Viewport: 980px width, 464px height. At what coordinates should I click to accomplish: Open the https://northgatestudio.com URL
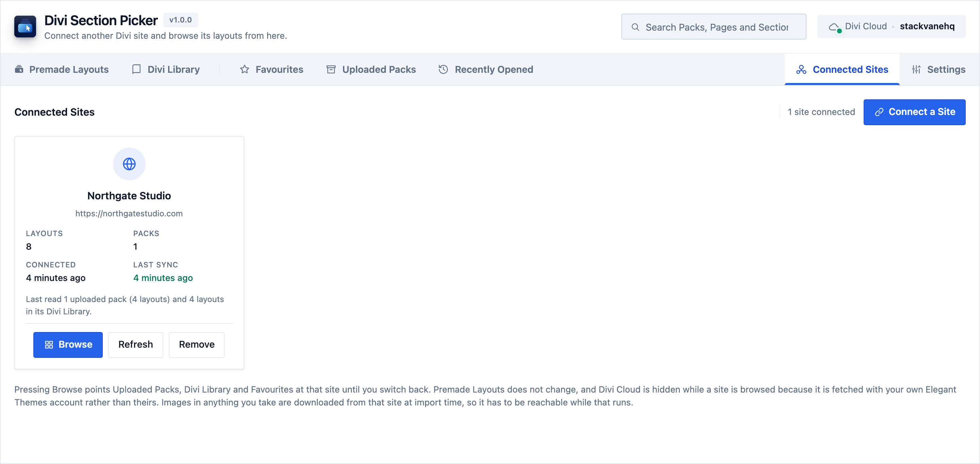(x=129, y=213)
